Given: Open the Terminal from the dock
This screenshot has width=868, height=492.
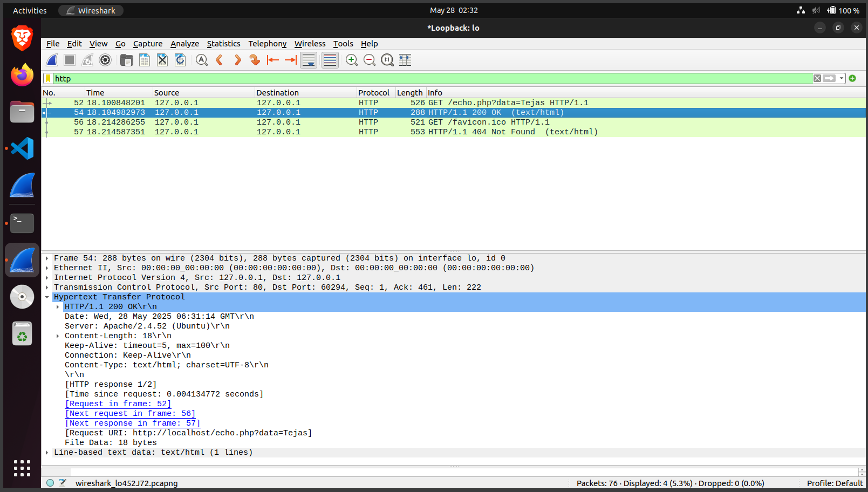Looking at the screenshot, I should tap(22, 223).
